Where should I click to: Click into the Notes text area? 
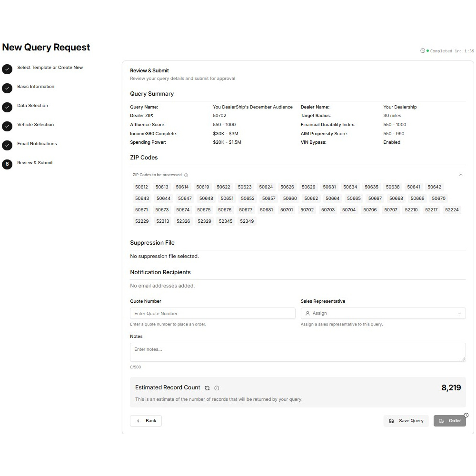point(297,352)
